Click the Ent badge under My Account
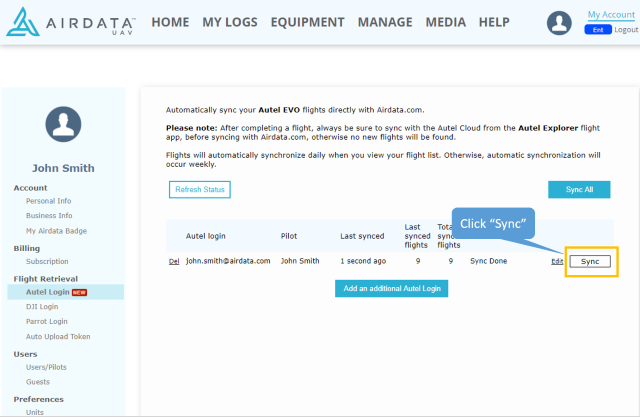640x417 pixels. pyautogui.click(x=598, y=30)
